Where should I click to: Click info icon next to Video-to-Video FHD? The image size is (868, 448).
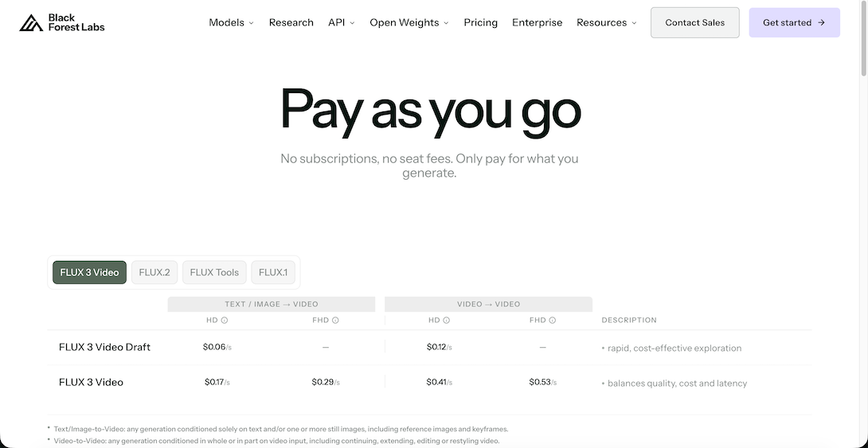tap(553, 320)
